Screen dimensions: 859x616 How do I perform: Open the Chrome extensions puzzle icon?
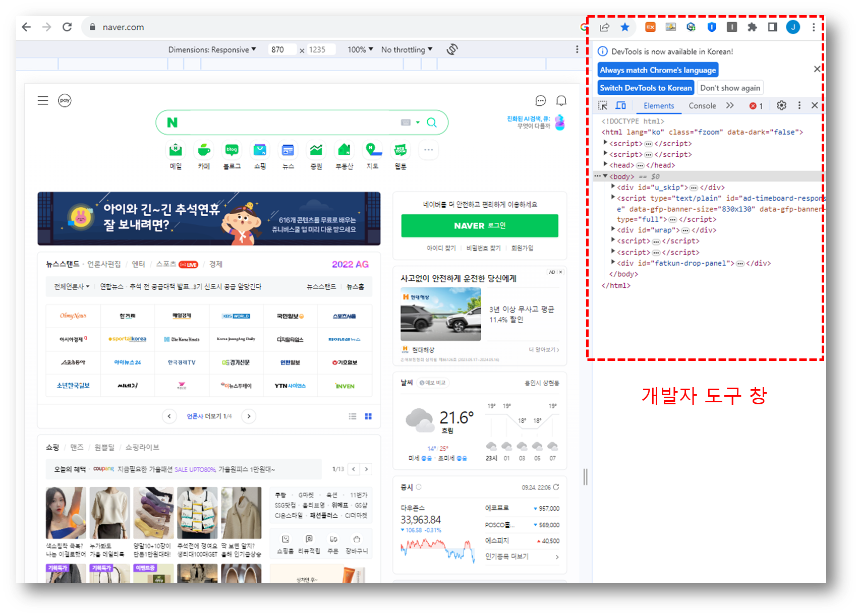[x=752, y=27]
